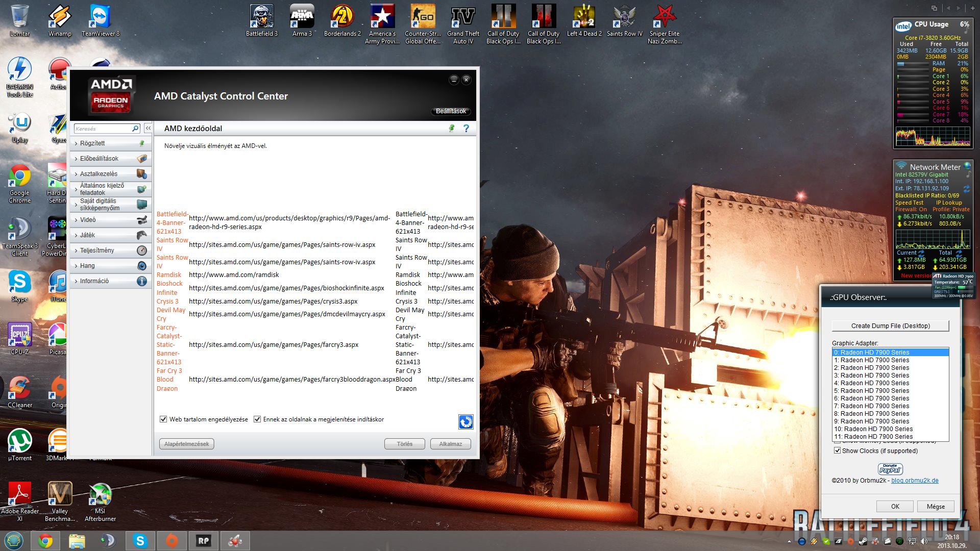The width and height of the screenshot is (980, 551).
Task: Open Battlefield 3 desktop shortcut
Action: point(262,20)
